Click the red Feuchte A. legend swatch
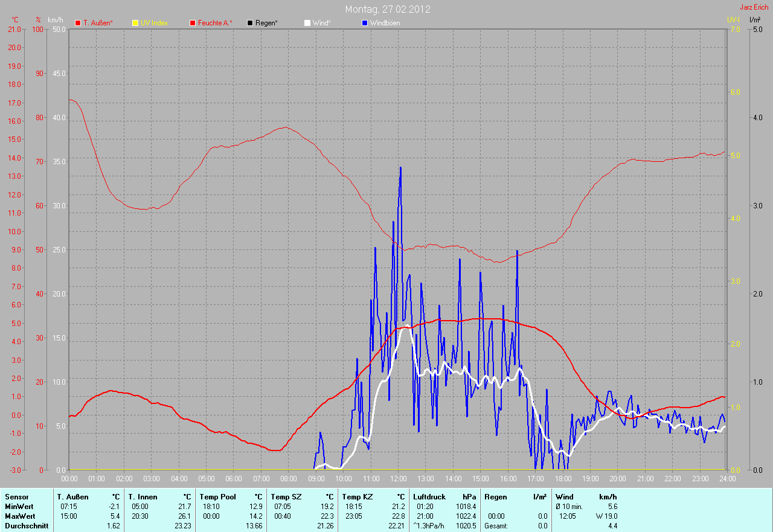The image size is (773, 532). tap(193, 23)
